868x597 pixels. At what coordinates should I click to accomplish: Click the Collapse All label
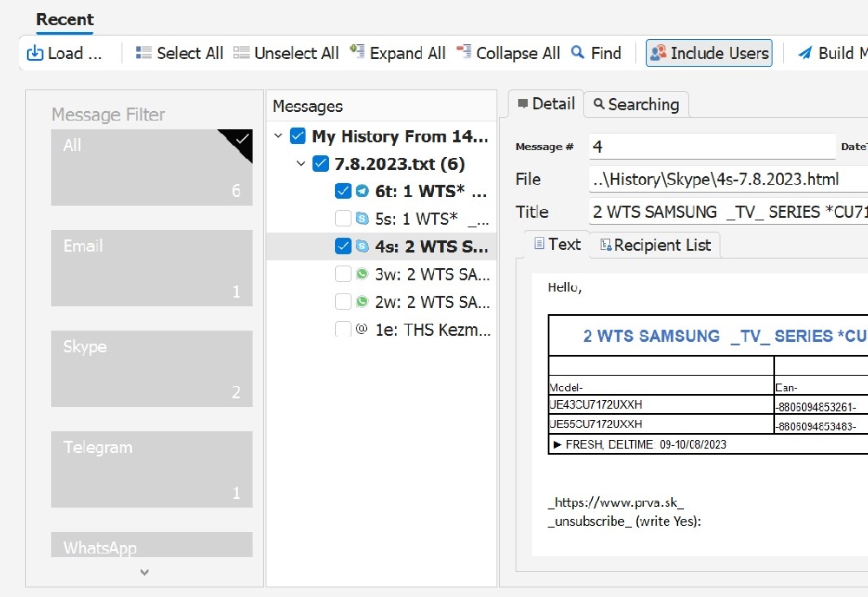click(518, 53)
